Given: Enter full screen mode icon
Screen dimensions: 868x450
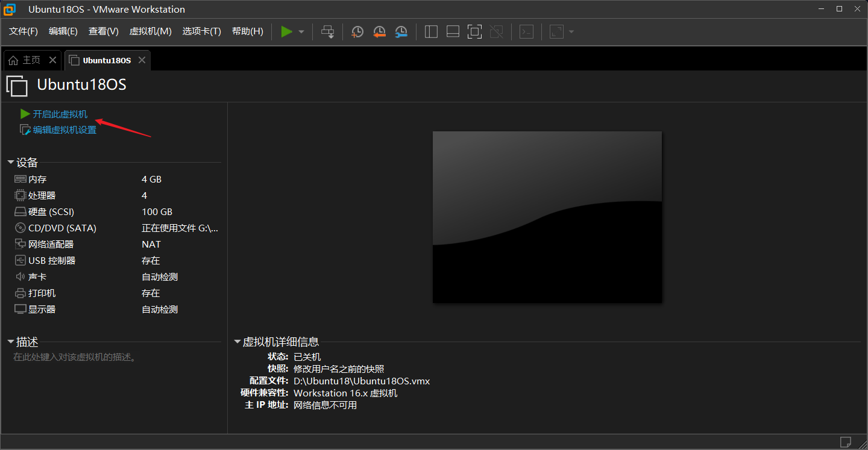Looking at the screenshot, I should [x=474, y=31].
